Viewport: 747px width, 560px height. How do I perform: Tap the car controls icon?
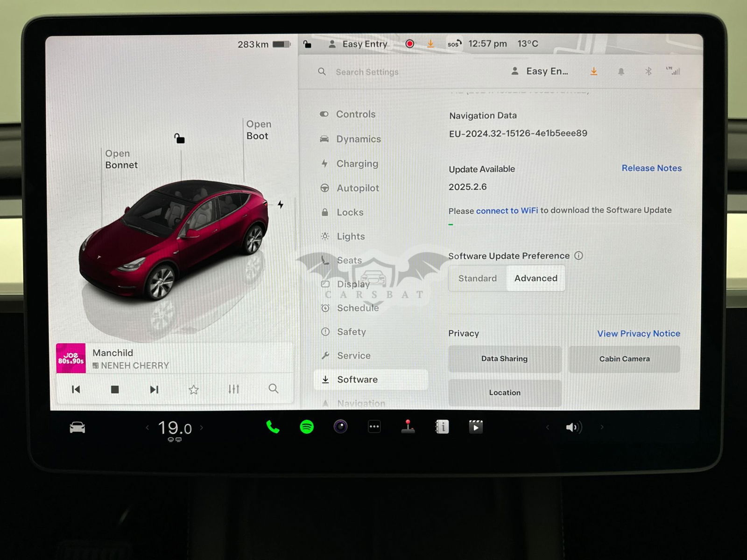point(78,427)
